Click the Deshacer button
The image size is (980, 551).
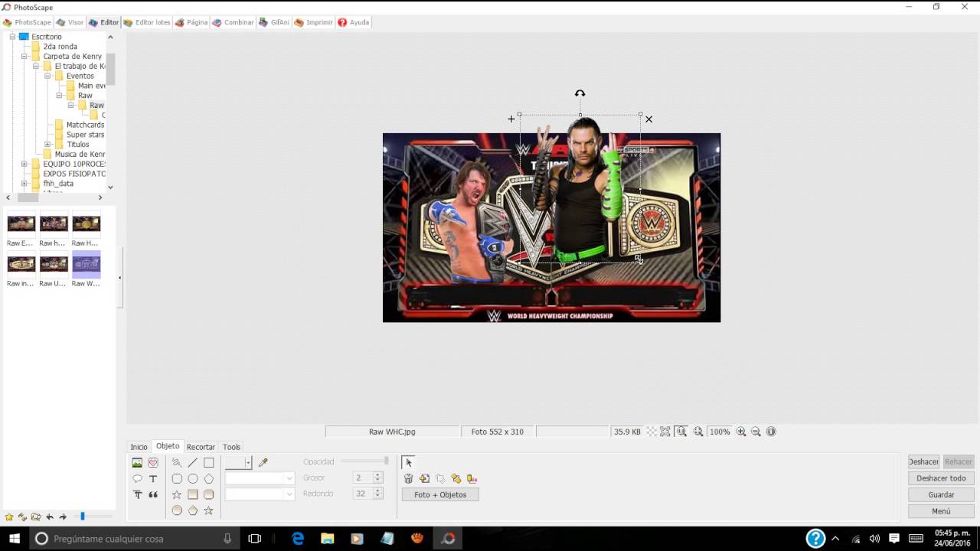coord(923,461)
